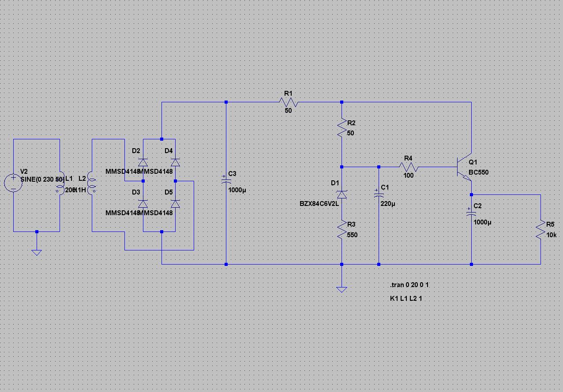Select the V2 voltage source symbol
Image resolution: width=563 pixels, height=392 pixels.
tap(13, 183)
